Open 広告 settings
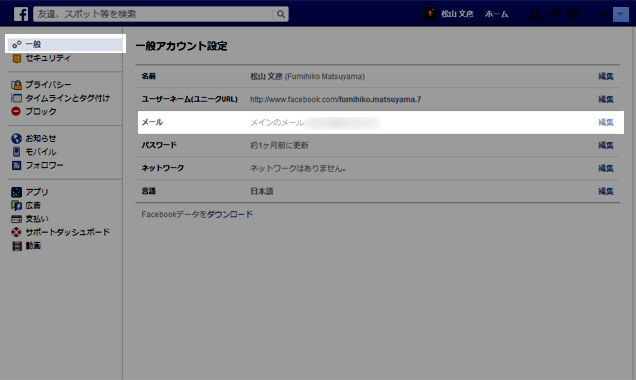 [33, 205]
